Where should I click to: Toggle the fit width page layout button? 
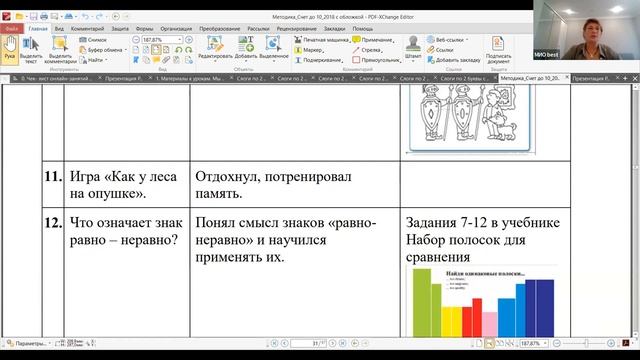156,50
